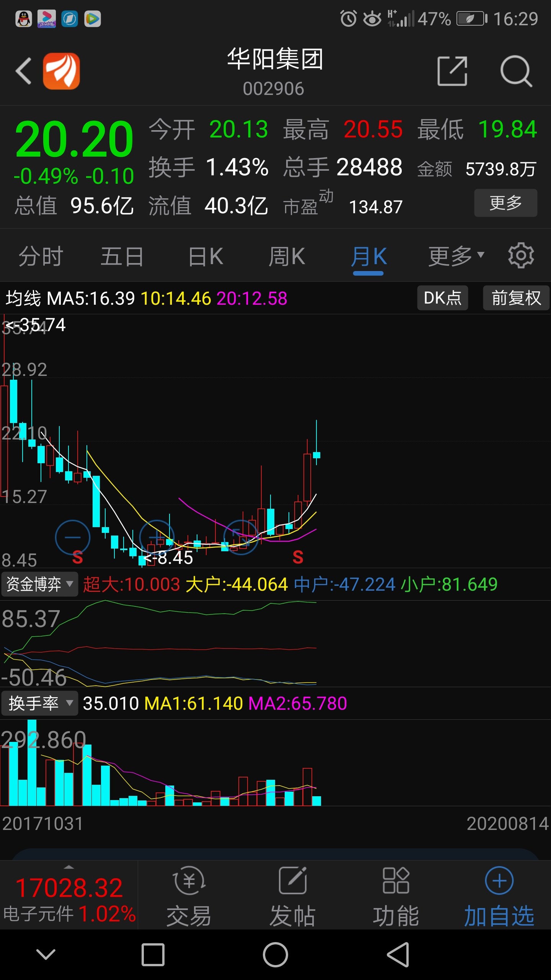Tap the 小户:81.649 value
The width and height of the screenshot is (551, 980).
449,585
